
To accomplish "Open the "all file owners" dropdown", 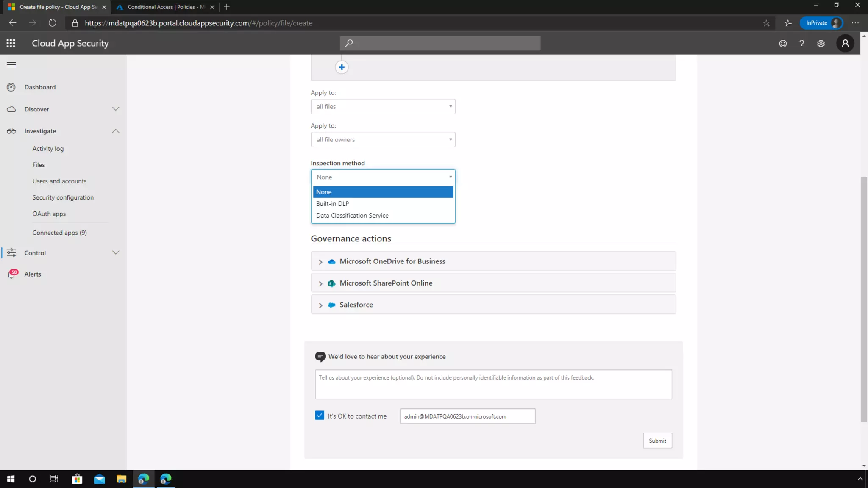I will 383,140.
